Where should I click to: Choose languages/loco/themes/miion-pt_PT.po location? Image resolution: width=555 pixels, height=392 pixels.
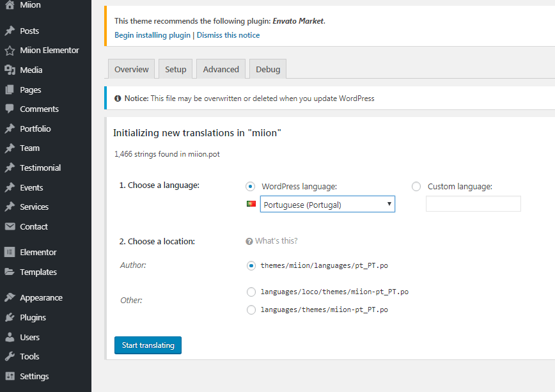click(x=251, y=292)
